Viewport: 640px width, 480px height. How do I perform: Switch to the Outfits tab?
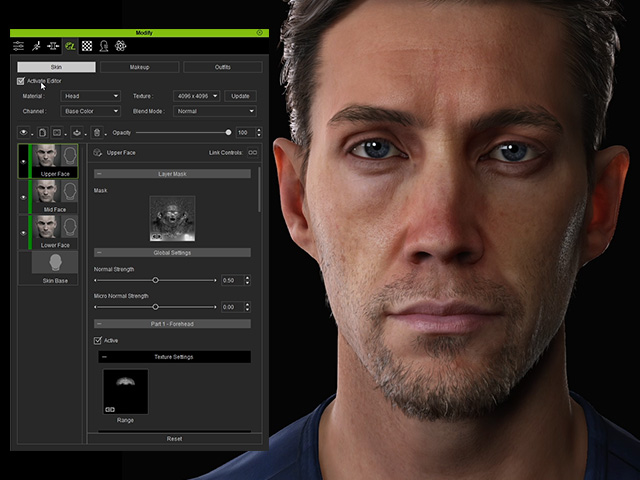[222, 67]
